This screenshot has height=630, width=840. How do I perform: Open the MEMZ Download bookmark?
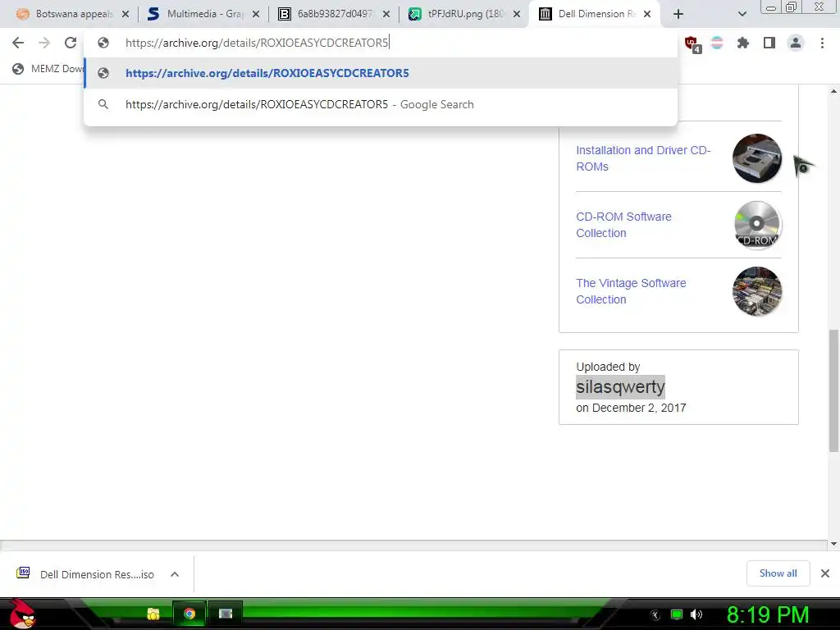point(48,69)
